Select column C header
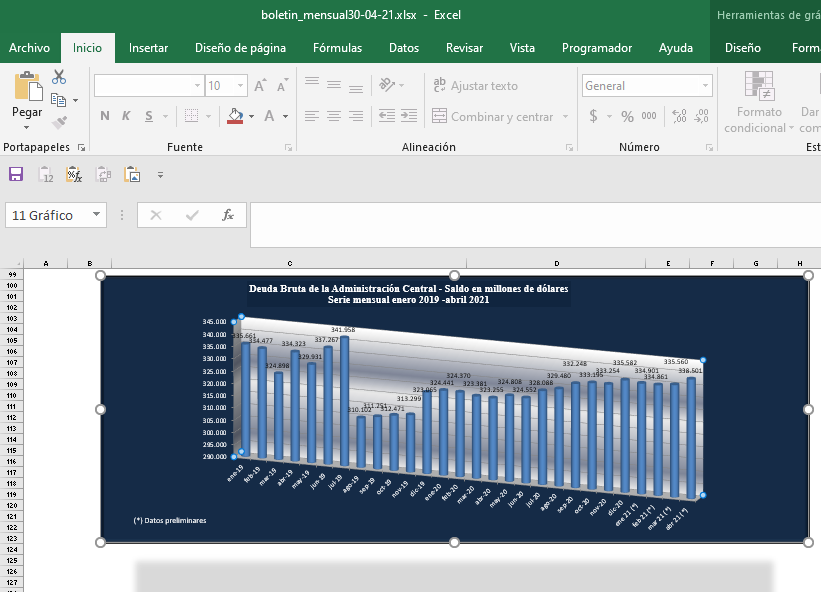Screen dimensions: 821x592 pos(289,263)
